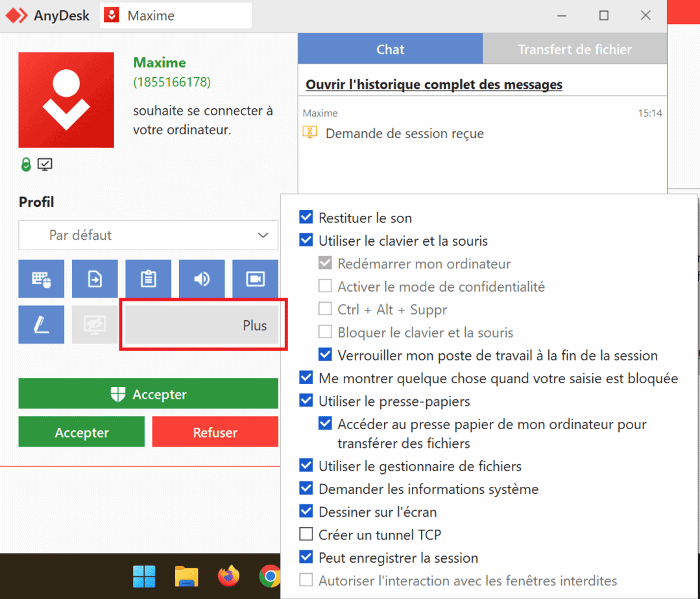Toggle the clipboard permission icon

pyautogui.click(x=148, y=279)
